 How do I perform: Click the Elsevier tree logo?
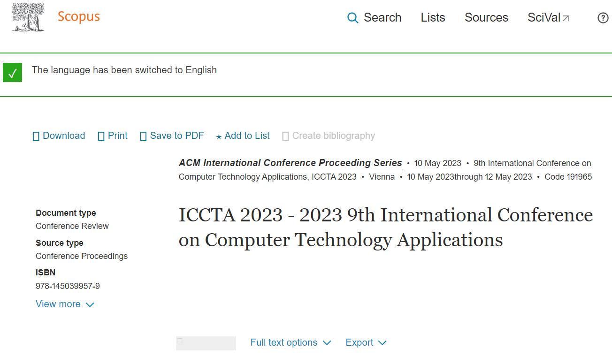(x=28, y=17)
